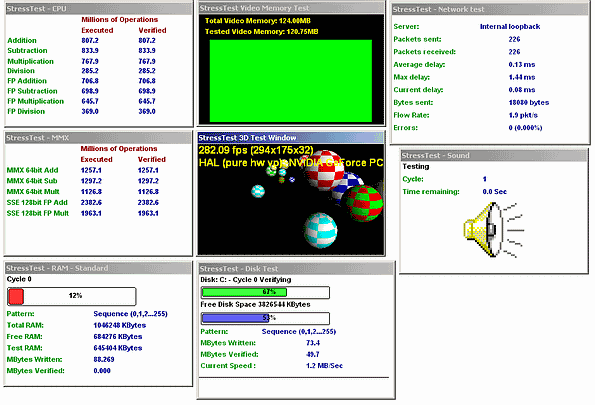595x405 pixels.
Task: Select the StressTest - Network test title bar
Action: pyautogui.click(x=490, y=9)
